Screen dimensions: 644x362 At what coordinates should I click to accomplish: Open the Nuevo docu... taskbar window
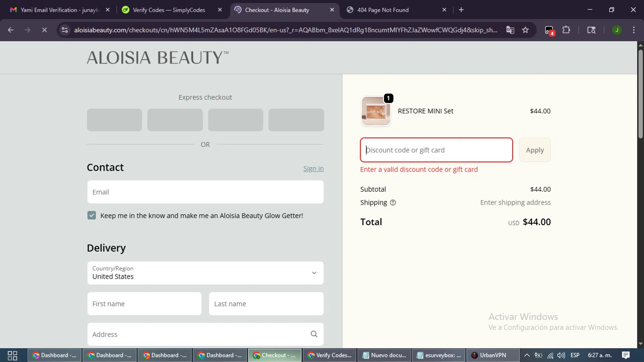[384, 355]
